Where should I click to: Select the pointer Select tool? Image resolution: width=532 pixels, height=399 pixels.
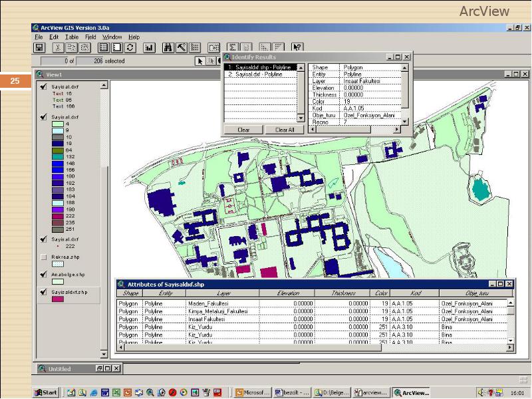point(200,61)
